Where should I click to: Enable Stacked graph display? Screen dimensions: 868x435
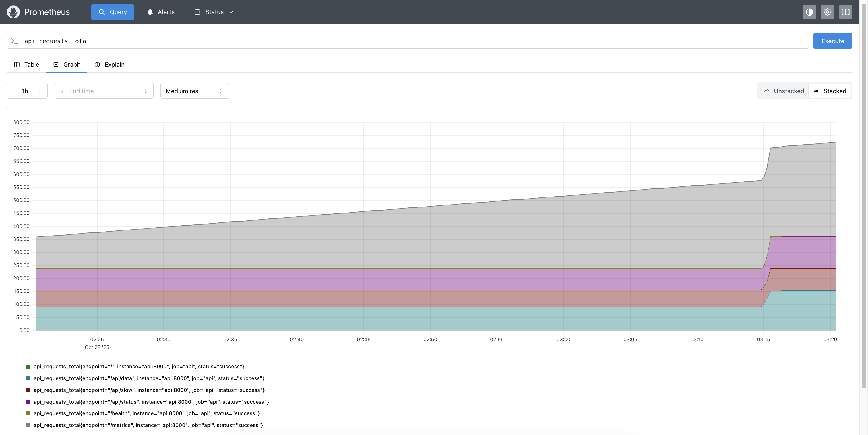click(830, 91)
